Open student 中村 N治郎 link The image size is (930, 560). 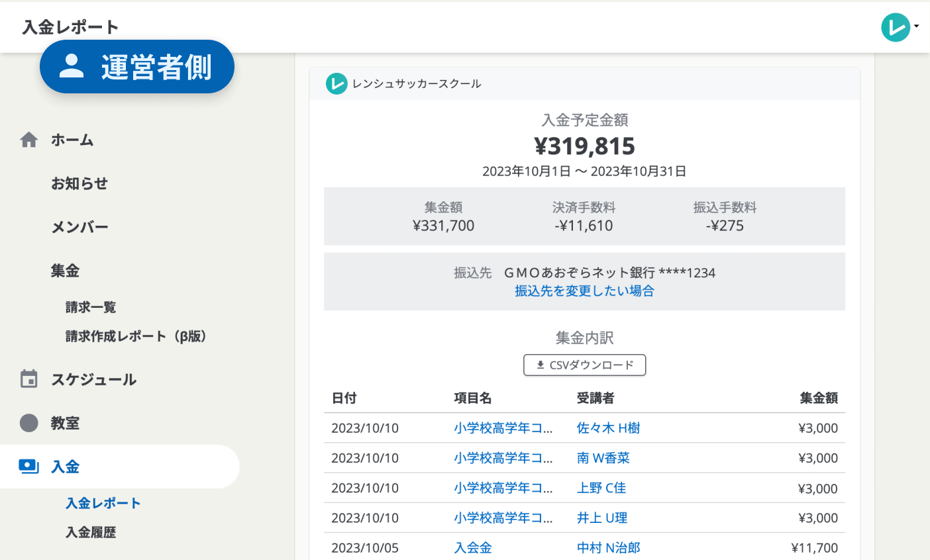(x=608, y=548)
